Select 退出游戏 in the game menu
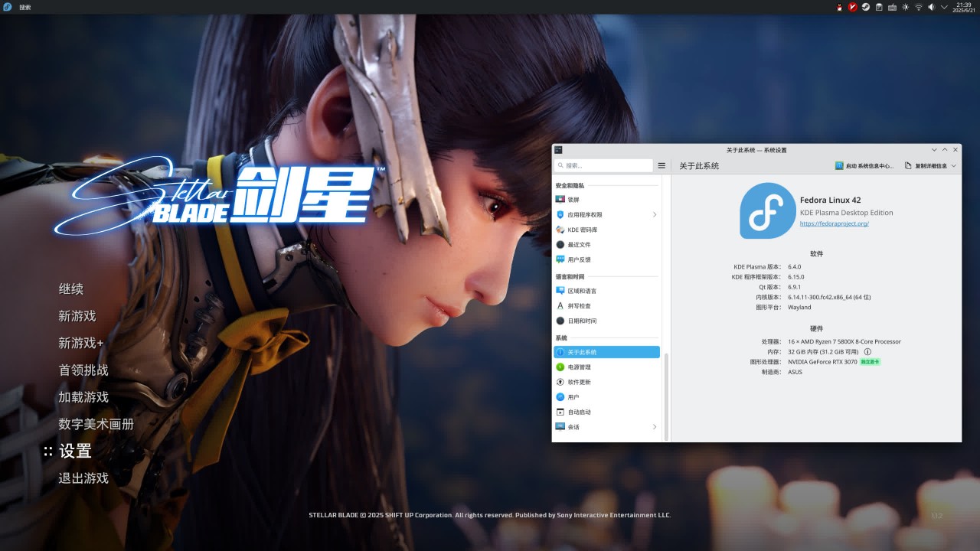980x551 pixels. (x=83, y=478)
